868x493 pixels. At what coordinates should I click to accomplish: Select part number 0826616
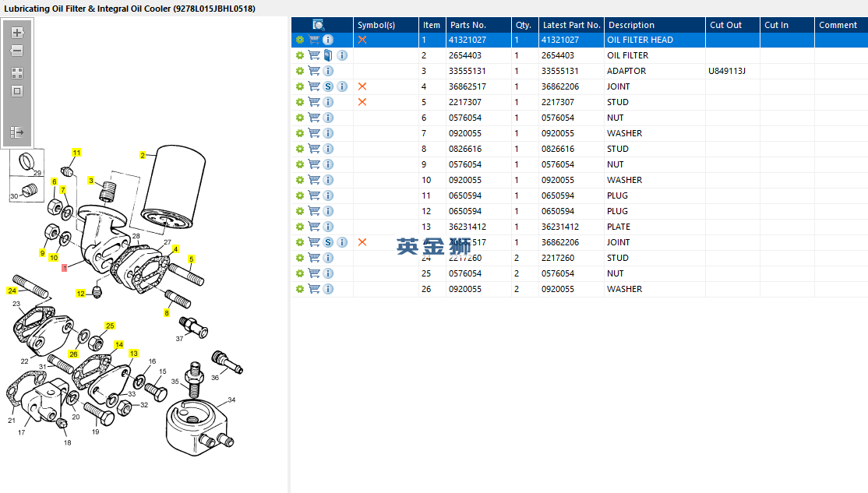(x=465, y=149)
